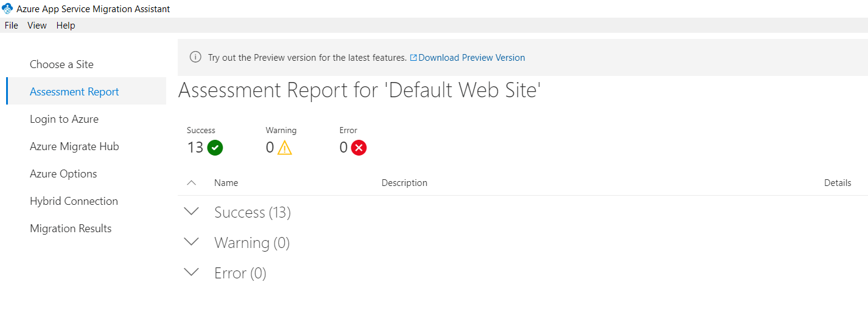Click the info icon in the preview banner

(x=195, y=57)
